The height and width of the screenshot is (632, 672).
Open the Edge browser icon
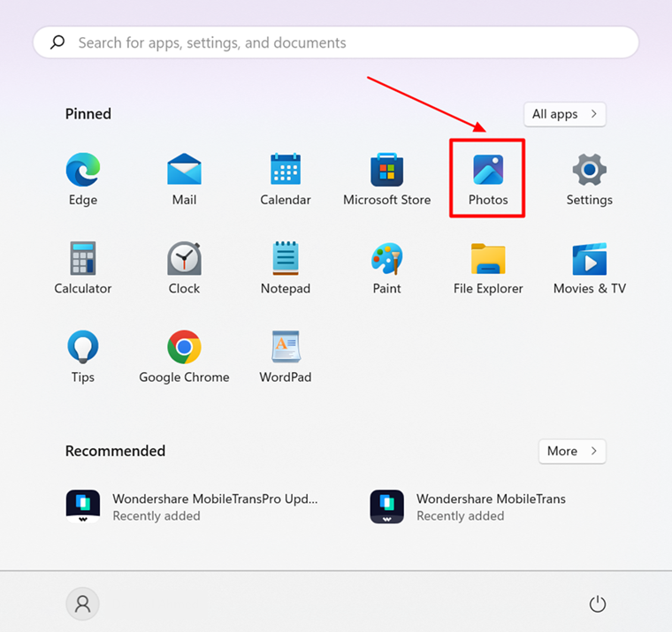[x=83, y=170]
